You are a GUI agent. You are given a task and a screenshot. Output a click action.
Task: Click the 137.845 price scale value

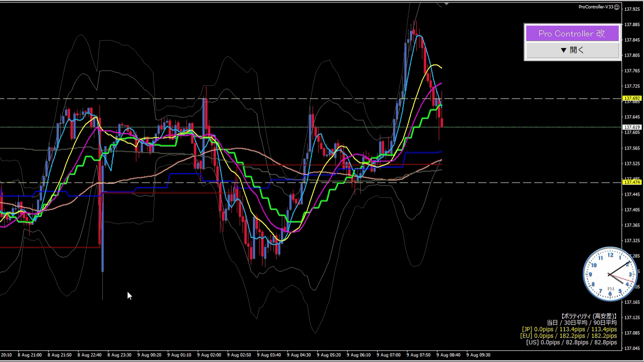point(632,40)
